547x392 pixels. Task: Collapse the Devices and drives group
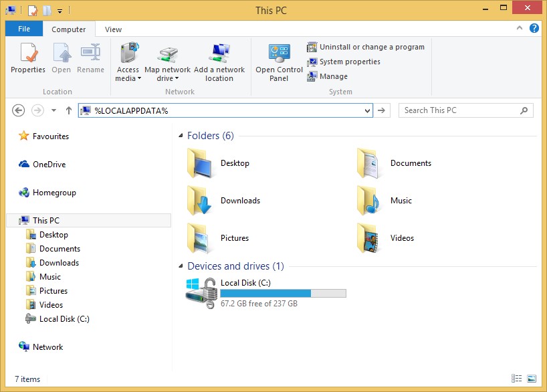(181, 266)
